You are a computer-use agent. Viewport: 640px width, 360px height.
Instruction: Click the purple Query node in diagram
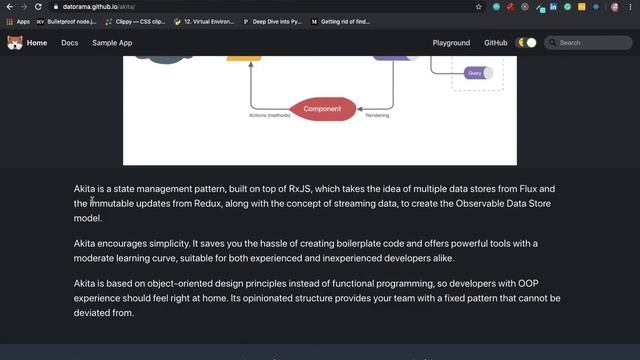478,73
